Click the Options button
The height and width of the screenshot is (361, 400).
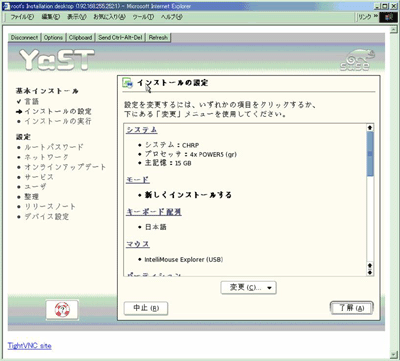53,38
